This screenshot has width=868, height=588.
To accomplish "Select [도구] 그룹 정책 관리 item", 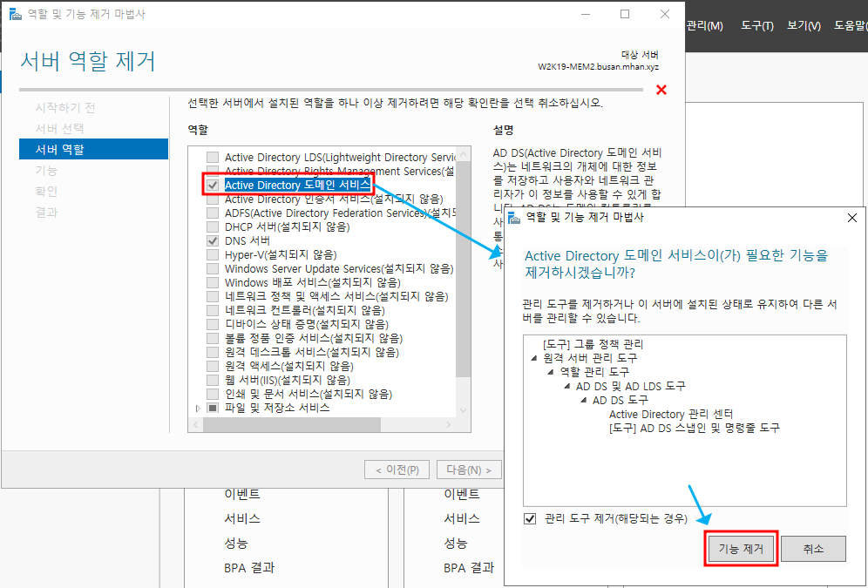I will tap(593, 344).
